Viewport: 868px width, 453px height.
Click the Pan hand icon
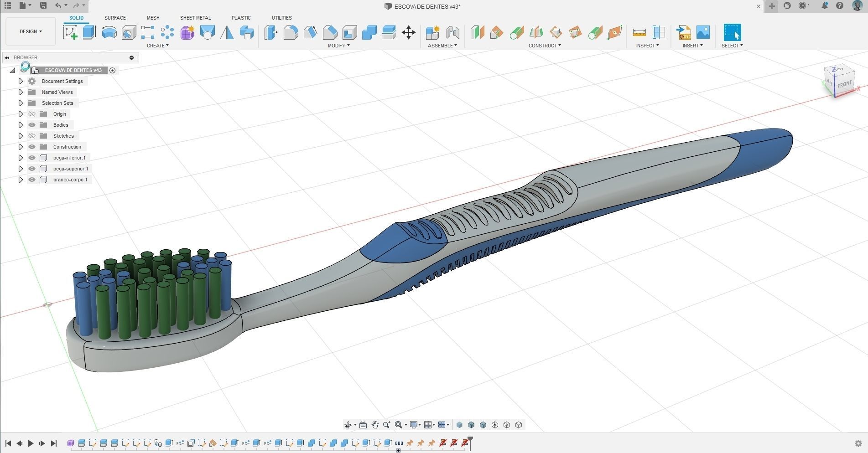tap(374, 425)
